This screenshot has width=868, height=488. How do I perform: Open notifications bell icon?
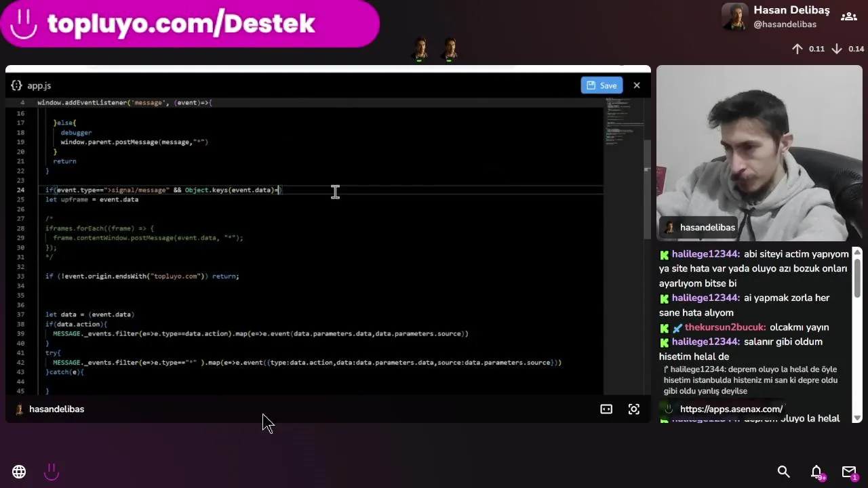tap(817, 472)
